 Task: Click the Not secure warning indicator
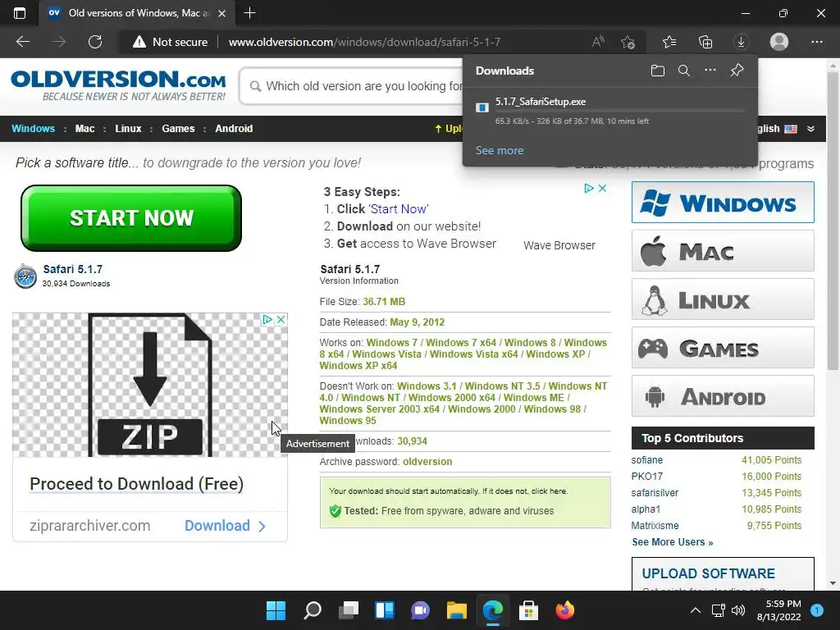(x=171, y=42)
